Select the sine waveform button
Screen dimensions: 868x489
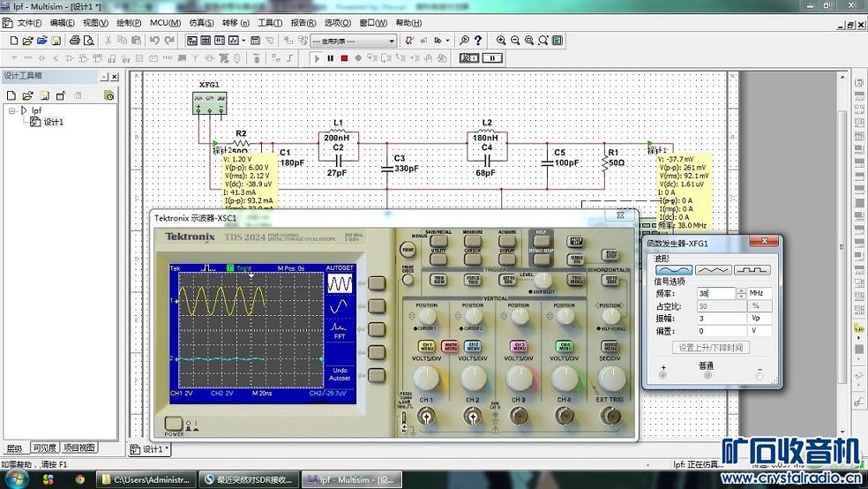pyautogui.click(x=673, y=270)
